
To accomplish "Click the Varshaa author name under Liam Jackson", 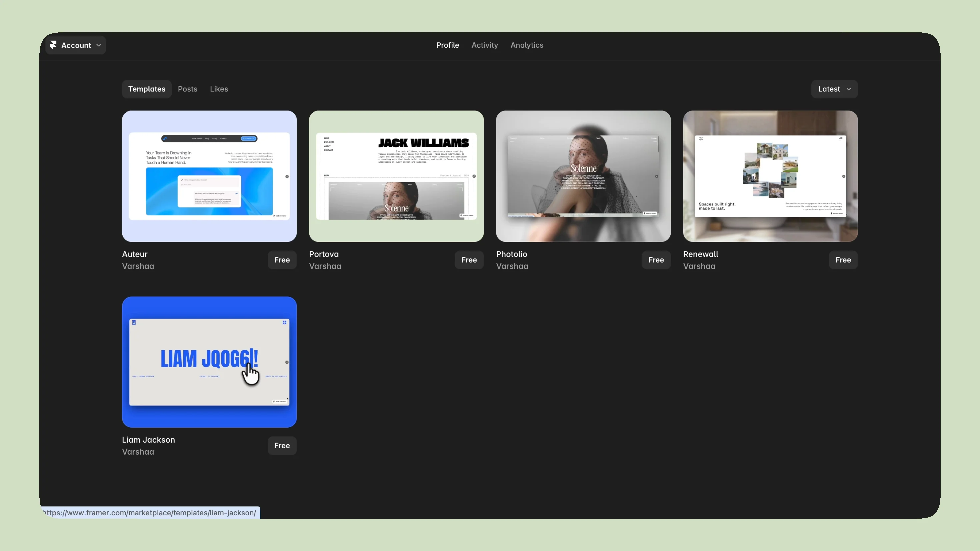I will tap(138, 452).
